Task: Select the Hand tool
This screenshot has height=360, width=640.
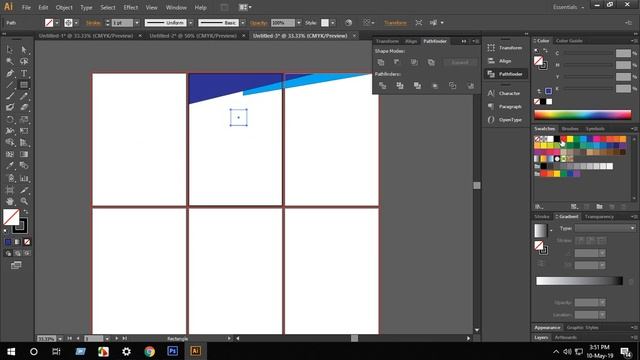Action: coord(10,201)
